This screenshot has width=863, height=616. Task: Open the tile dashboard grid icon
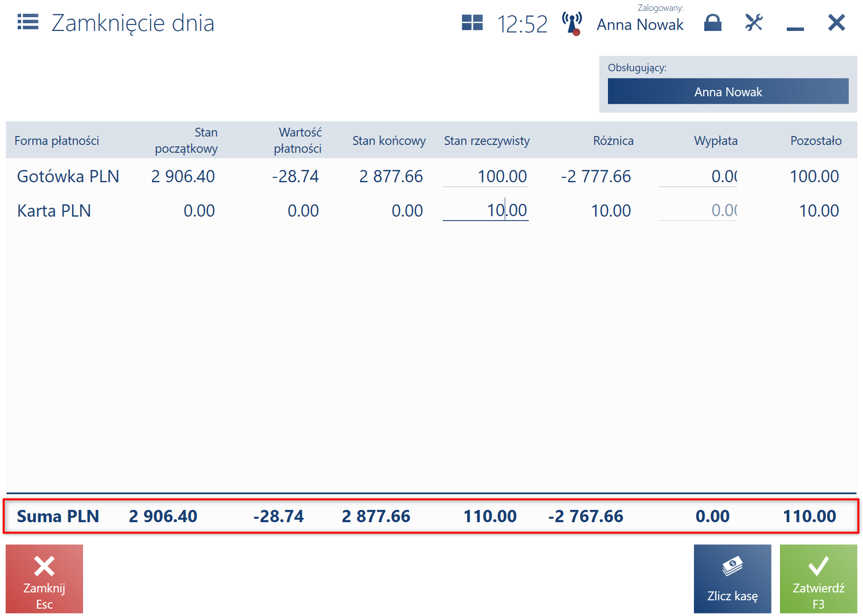(x=472, y=23)
